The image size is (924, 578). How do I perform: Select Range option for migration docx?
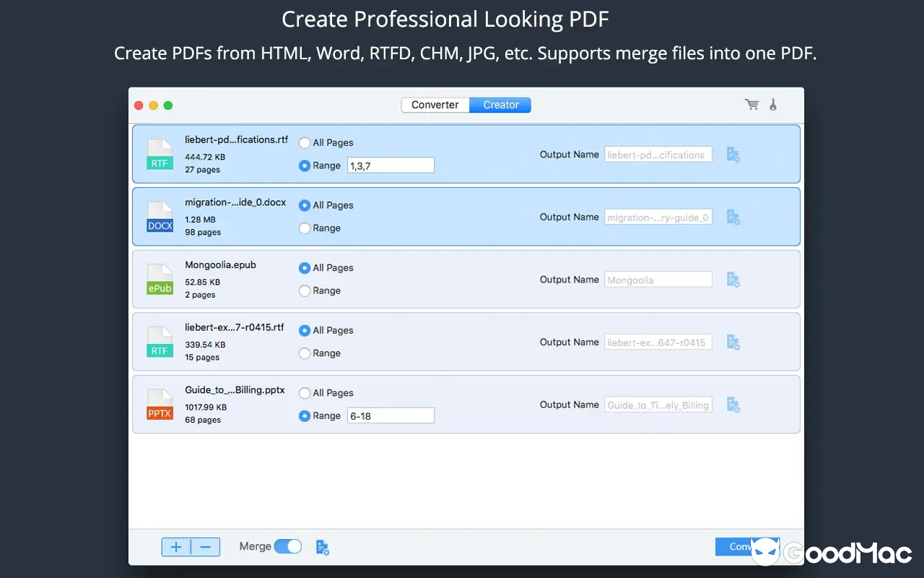pyautogui.click(x=305, y=228)
